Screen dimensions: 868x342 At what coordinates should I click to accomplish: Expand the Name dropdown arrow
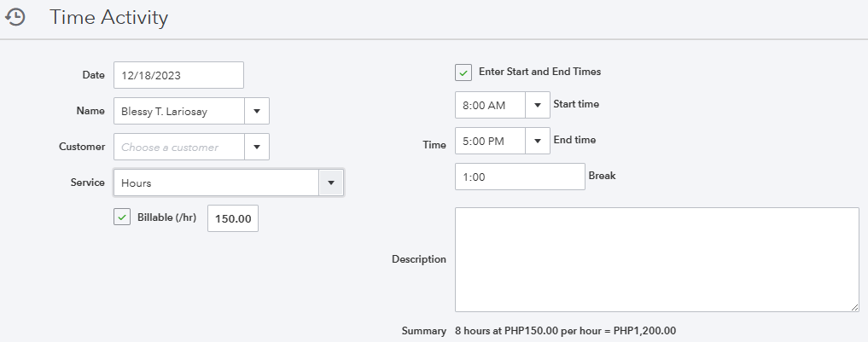coord(257,111)
